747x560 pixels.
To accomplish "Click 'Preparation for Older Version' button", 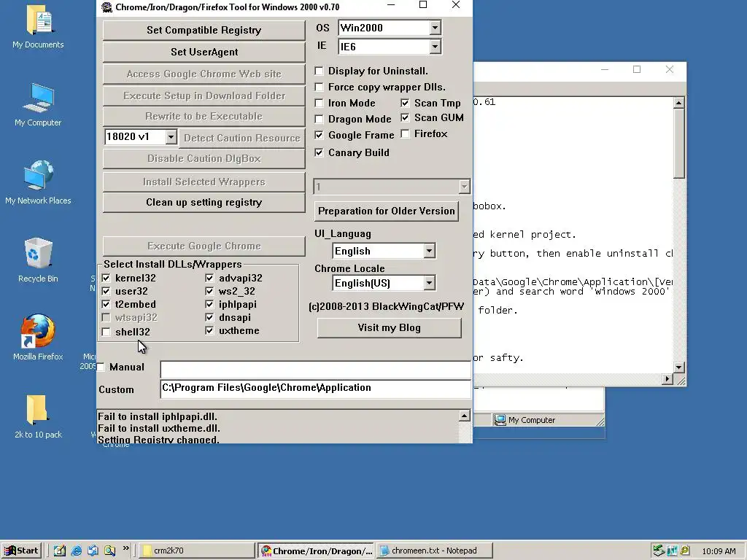I will (x=387, y=211).
